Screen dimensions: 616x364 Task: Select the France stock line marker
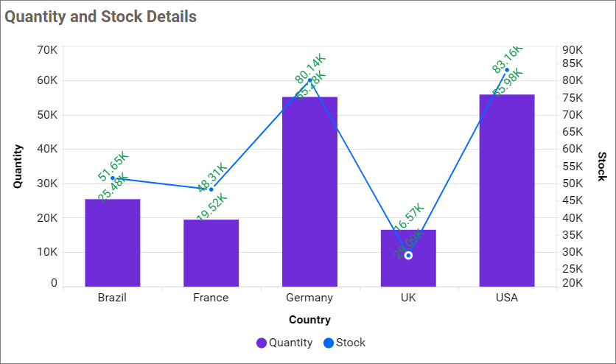(211, 189)
